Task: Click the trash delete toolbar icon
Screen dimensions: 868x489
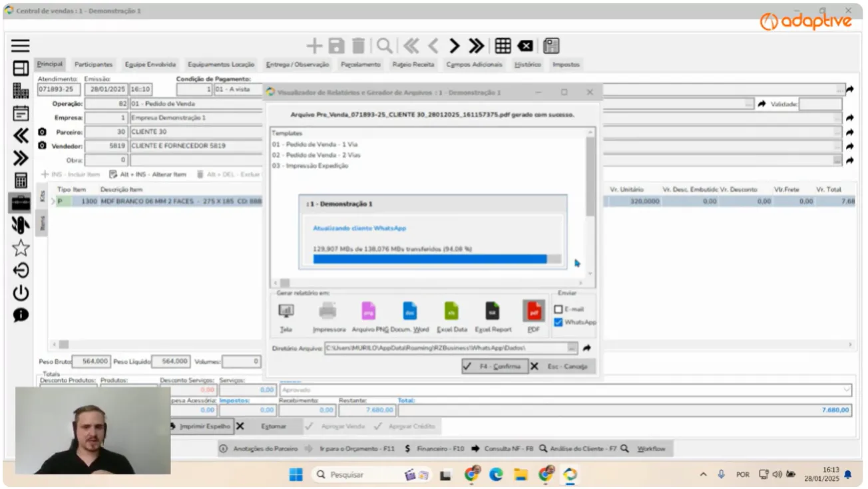Action: (358, 45)
